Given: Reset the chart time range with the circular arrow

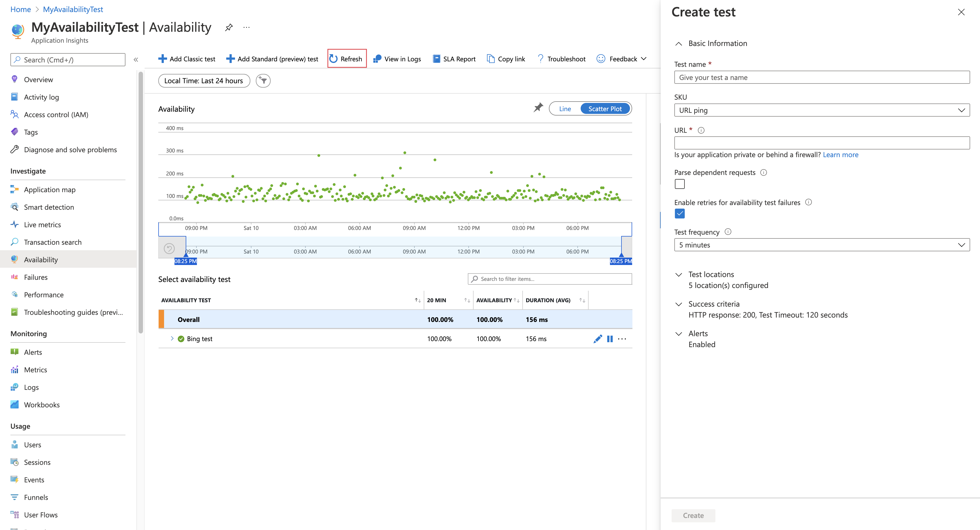Looking at the screenshot, I should click(169, 249).
